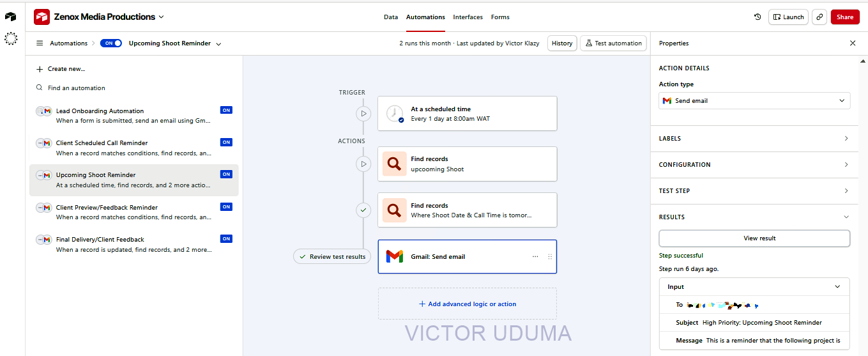Expand the CONFIGURATION section

coord(754,165)
